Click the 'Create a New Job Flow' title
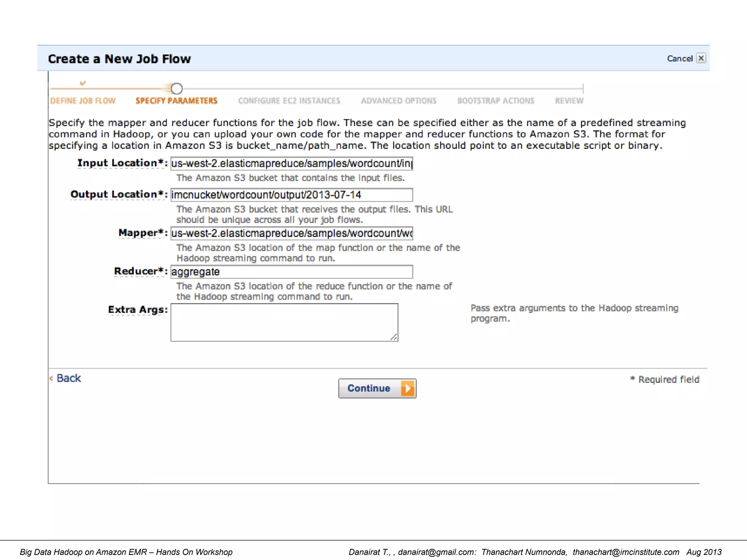The width and height of the screenshot is (747, 560). coord(119,59)
